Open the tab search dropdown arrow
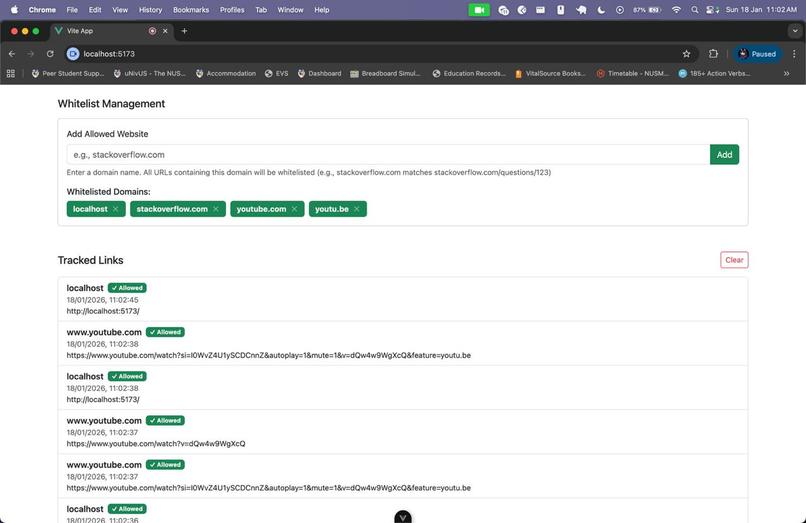The image size is (806, 523). click(x=795, y=31)
